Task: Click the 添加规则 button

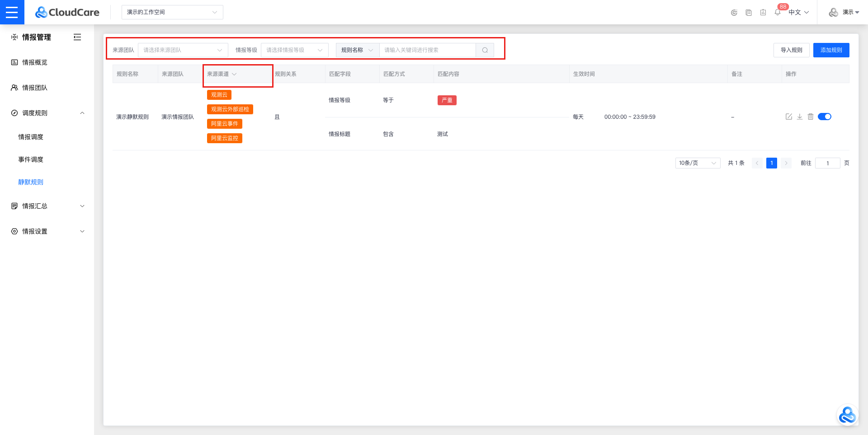Action: 831,50
